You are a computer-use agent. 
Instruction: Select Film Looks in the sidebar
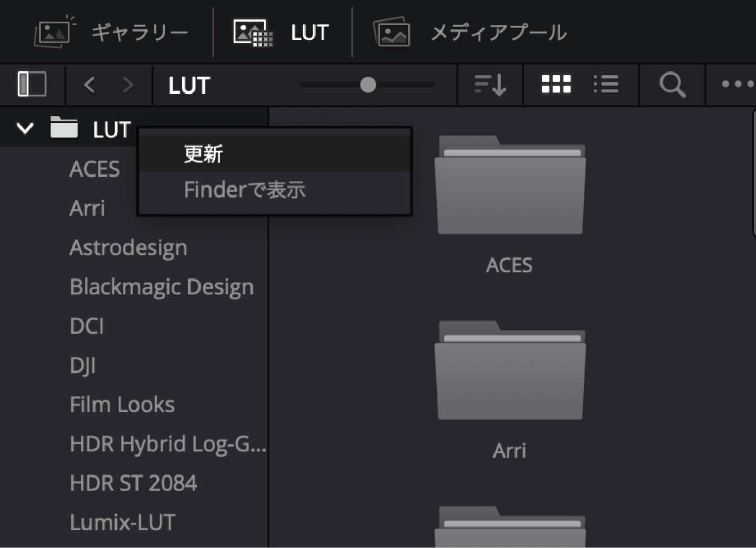click(x=122, y=405)
